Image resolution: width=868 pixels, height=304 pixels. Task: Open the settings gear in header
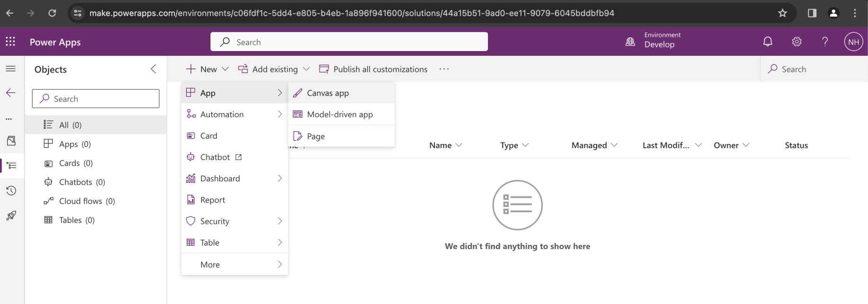coord(797,42)
